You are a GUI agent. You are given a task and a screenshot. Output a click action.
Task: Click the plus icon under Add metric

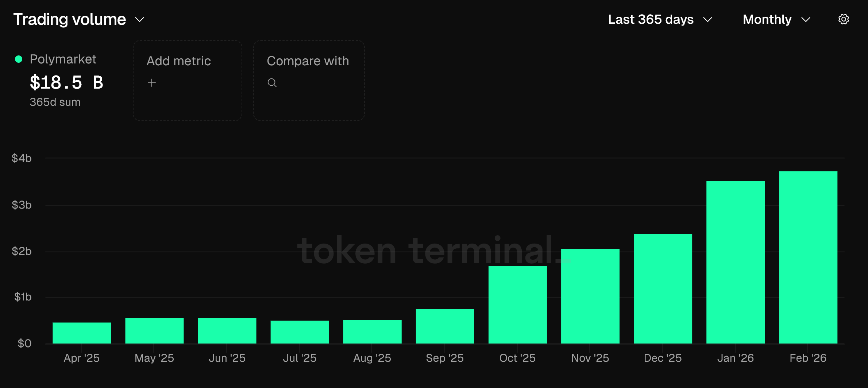point(151,83)
